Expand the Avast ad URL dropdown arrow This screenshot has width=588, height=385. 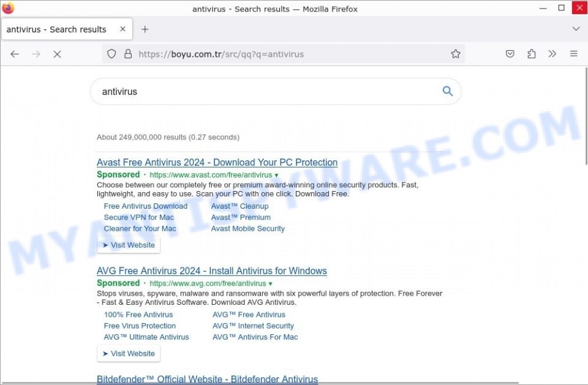pos(276,175)
